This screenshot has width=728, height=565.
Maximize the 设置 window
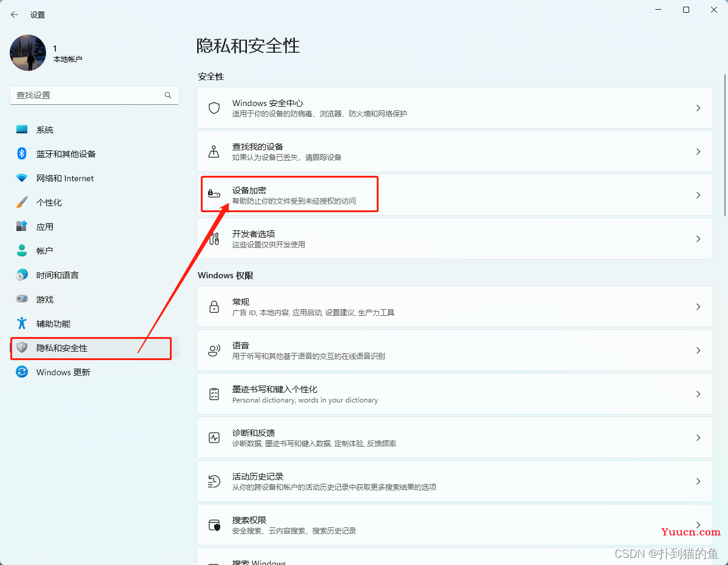[686, 10]
